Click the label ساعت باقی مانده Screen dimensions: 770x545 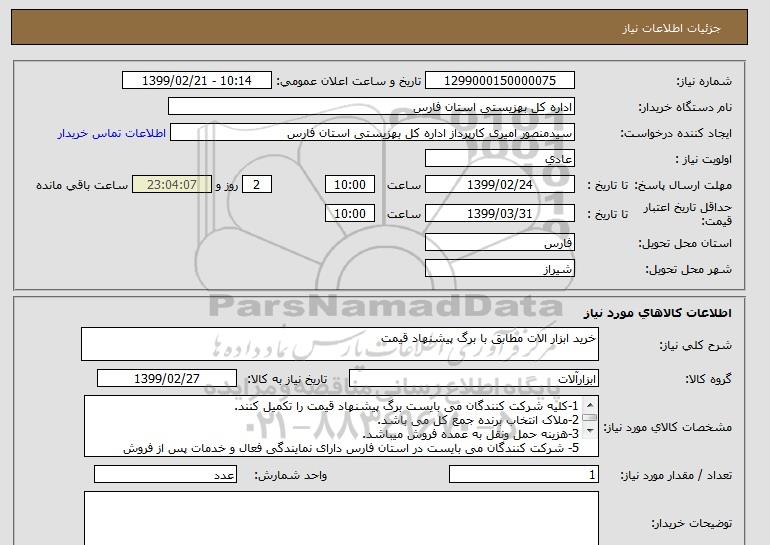pyautogui.click(x=82, y=185)
